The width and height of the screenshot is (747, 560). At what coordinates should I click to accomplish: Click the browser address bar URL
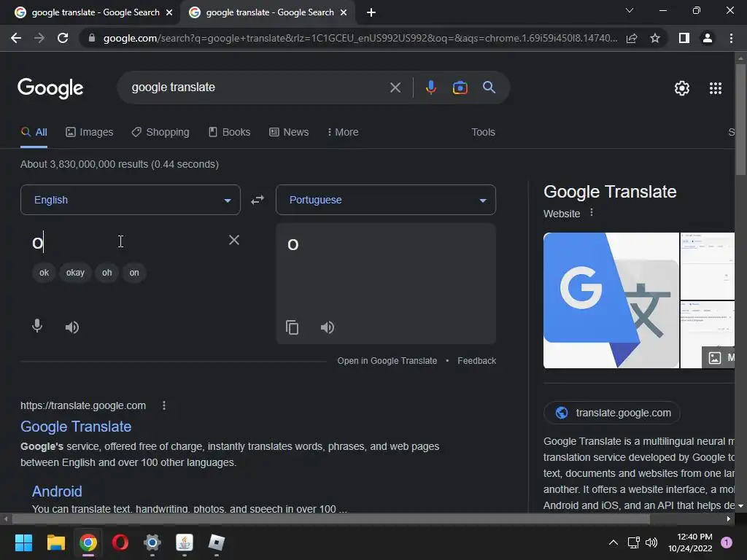[360, 38]
